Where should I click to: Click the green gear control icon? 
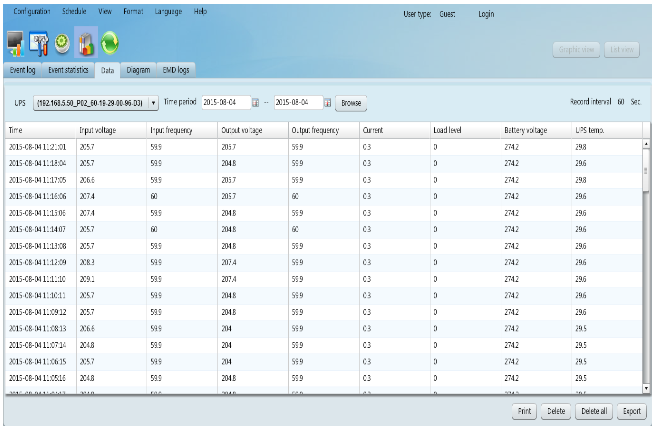(x=62, y=43)
